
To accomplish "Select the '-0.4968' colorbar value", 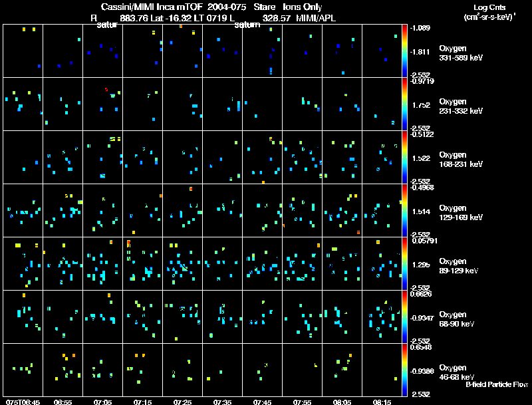I will (422, 188).
